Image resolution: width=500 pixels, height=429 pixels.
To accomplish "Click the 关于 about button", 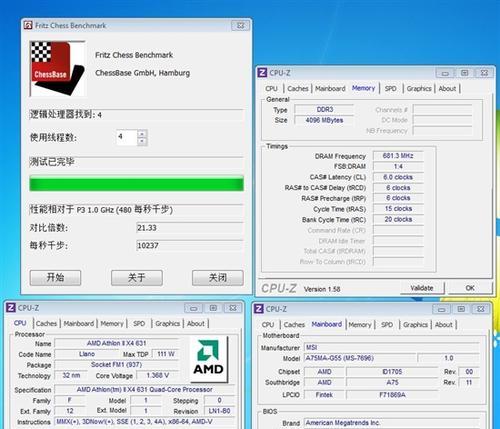I will 137,278.
